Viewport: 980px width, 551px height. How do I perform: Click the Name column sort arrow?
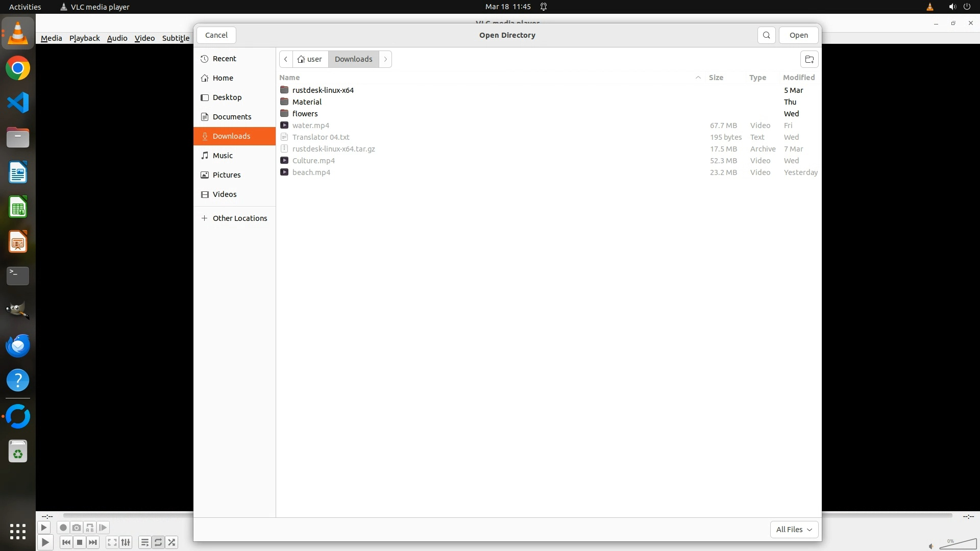pos(698,78)
